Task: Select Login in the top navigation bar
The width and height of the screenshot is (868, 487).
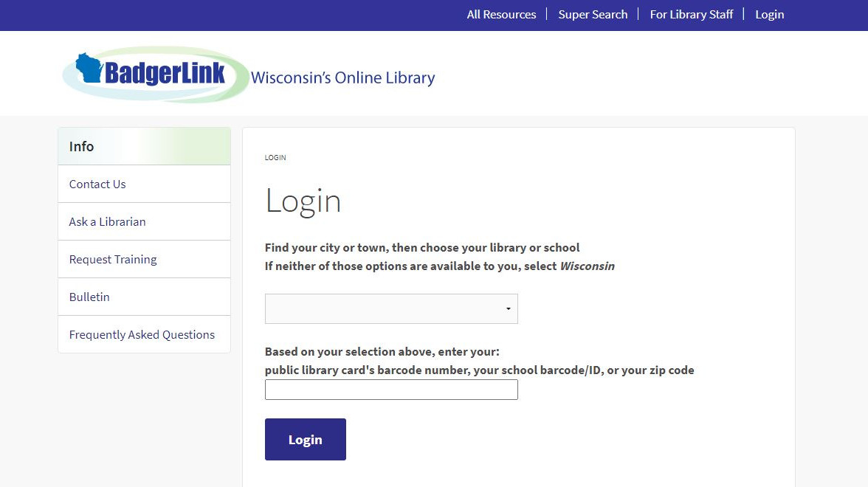Action: point(769,15)
